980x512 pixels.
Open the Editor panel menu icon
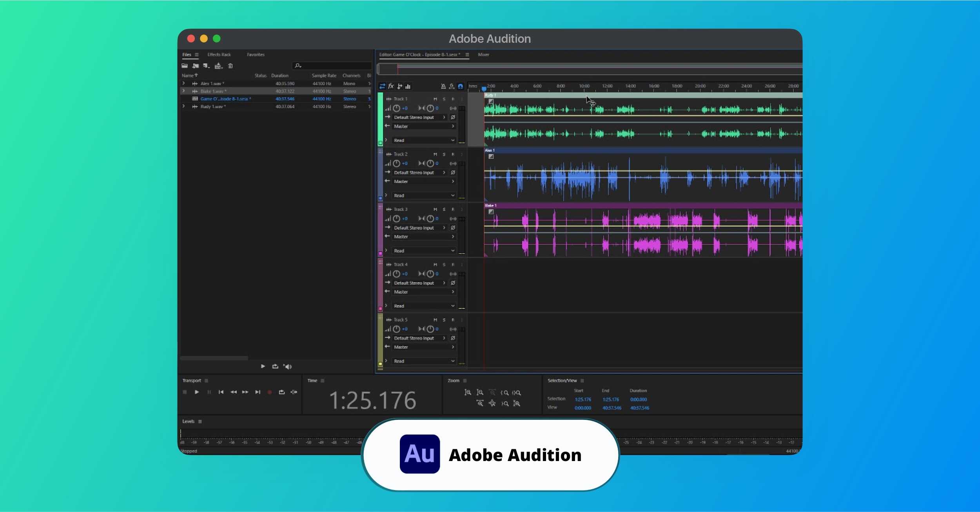coord(467,55)
